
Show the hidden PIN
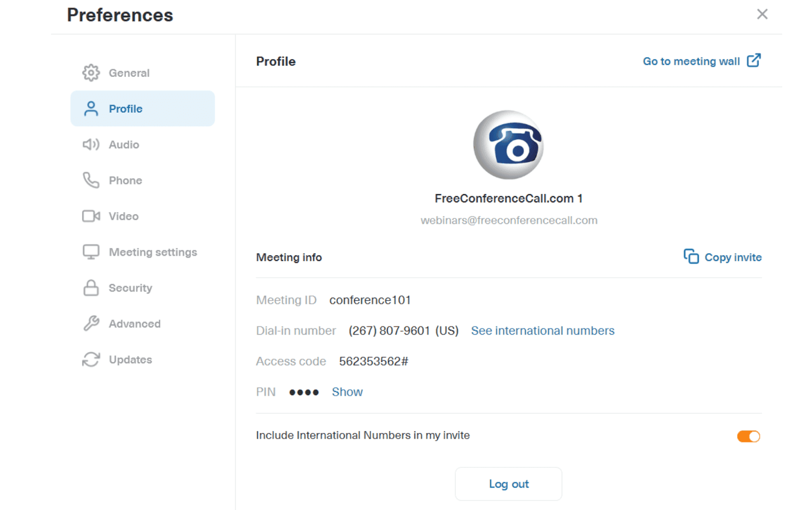347,392
